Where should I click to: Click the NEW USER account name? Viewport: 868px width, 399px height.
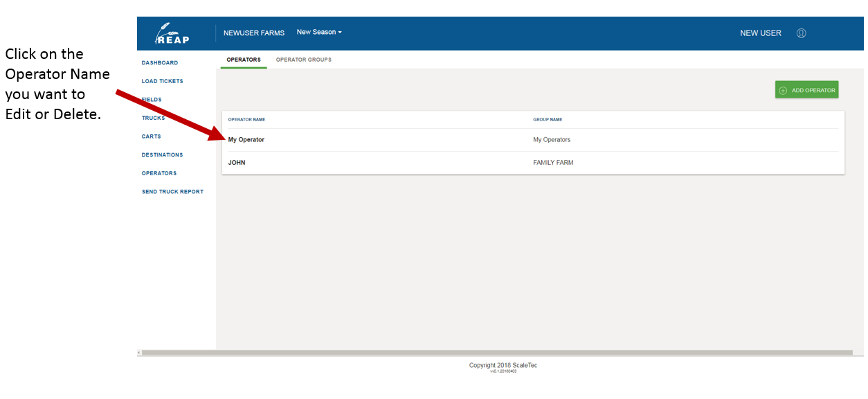pos(761,33)
